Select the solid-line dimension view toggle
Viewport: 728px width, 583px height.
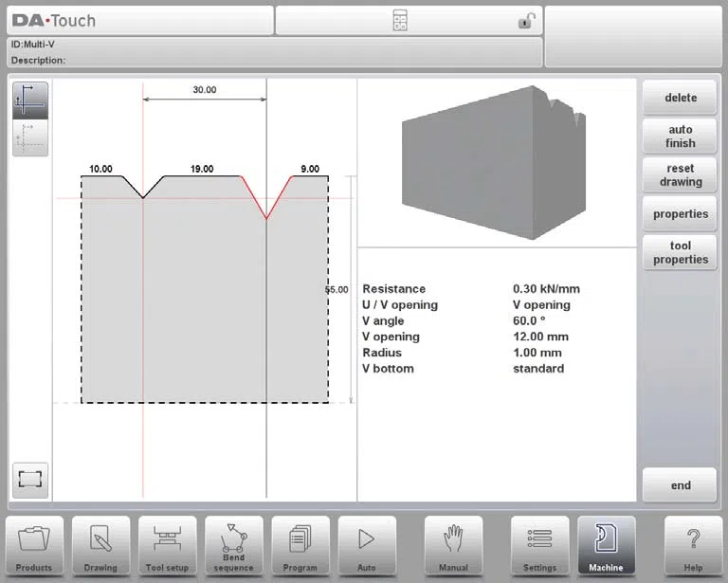[30, 100]
